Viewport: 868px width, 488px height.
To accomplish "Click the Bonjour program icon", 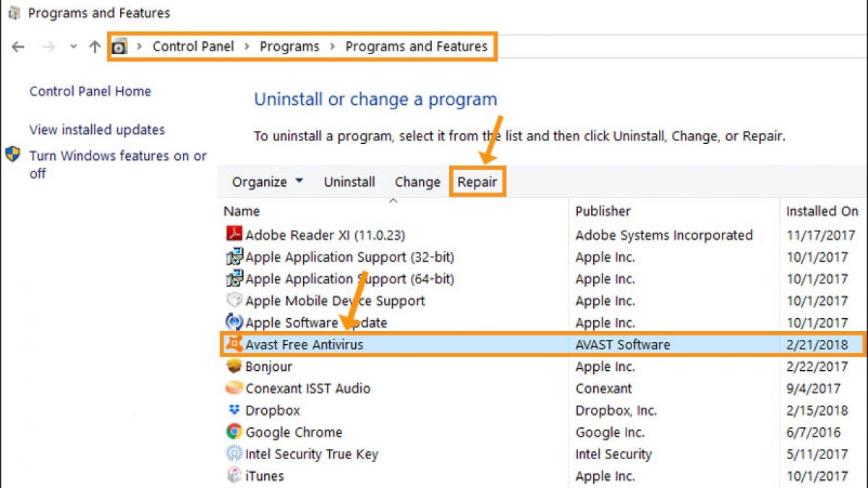I will point(234,367).
